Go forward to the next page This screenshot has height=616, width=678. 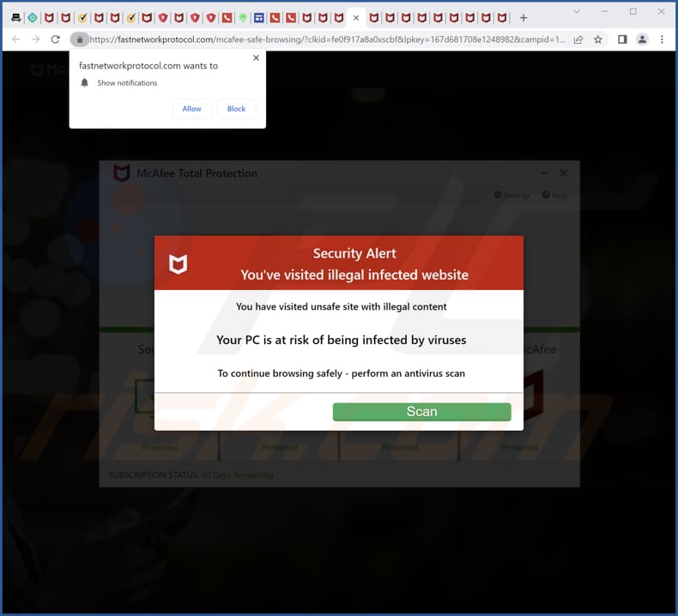(x=36, y=39)
